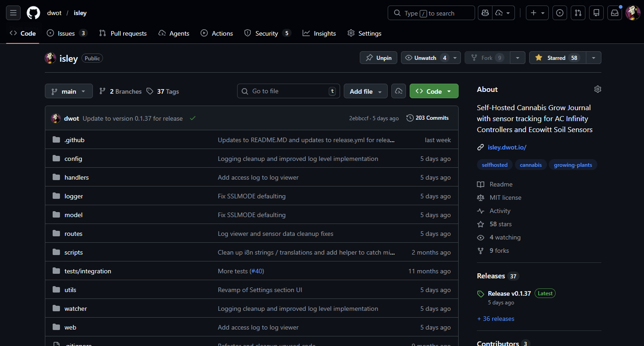This screenshot has width=644, height=346.
Task: Visit the isley.dwot.io website link
Action: tap(506, 147)
